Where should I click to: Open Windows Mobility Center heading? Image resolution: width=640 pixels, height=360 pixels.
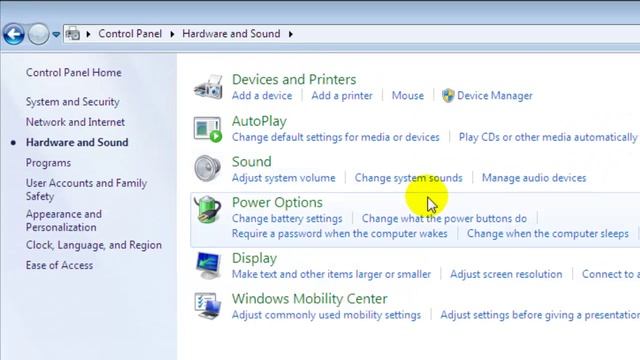(x=309, y=299)
